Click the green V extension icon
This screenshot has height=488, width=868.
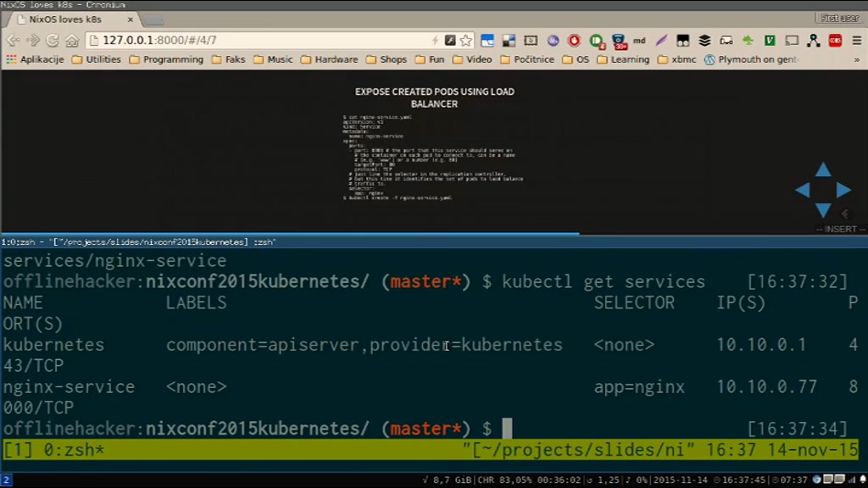point(770,41)
